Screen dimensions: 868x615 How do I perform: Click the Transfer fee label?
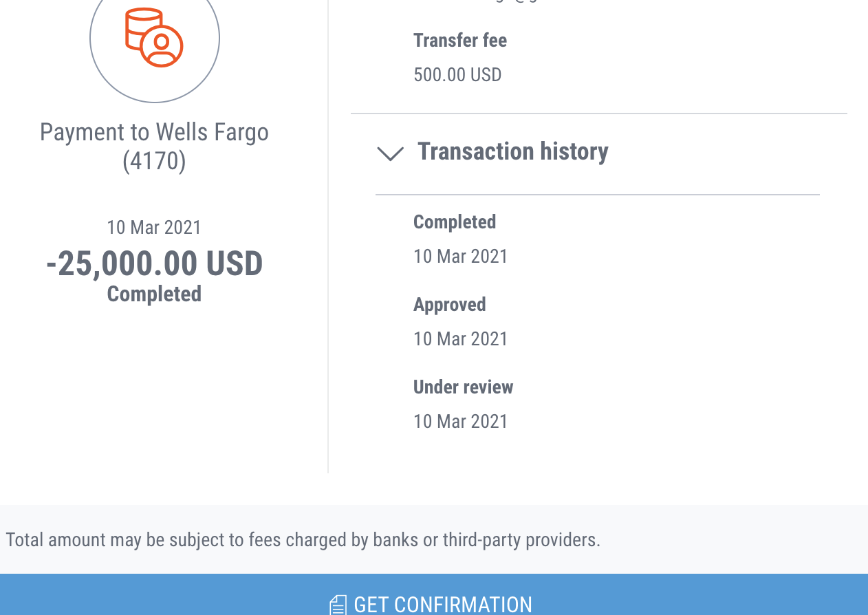click(460, 41)
